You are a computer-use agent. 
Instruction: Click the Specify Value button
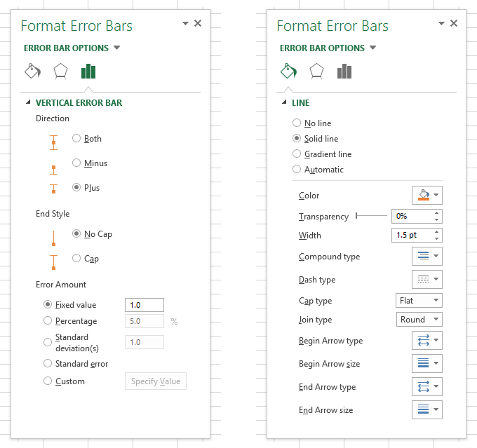click(x=156, y=381)
